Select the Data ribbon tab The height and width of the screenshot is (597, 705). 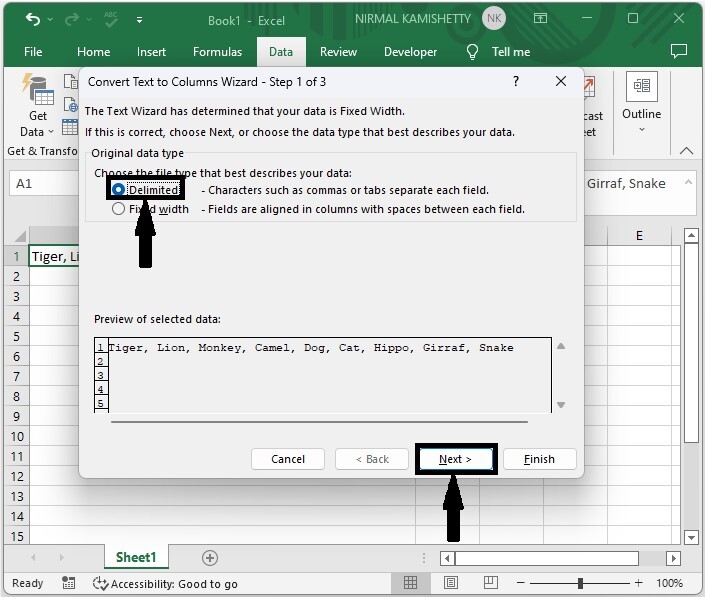[281, 52]
